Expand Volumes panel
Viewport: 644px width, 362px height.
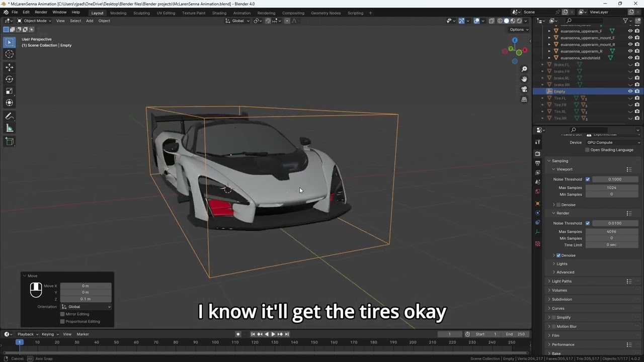pyautogui.click(x=559, y=290)
